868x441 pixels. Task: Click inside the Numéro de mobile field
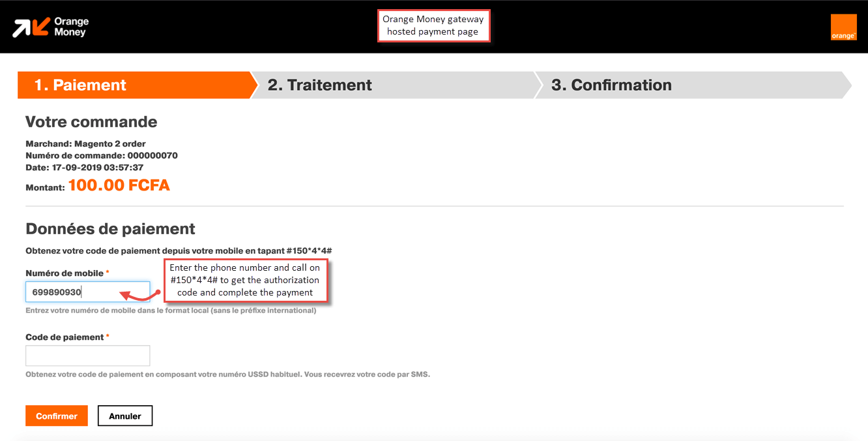87,292
